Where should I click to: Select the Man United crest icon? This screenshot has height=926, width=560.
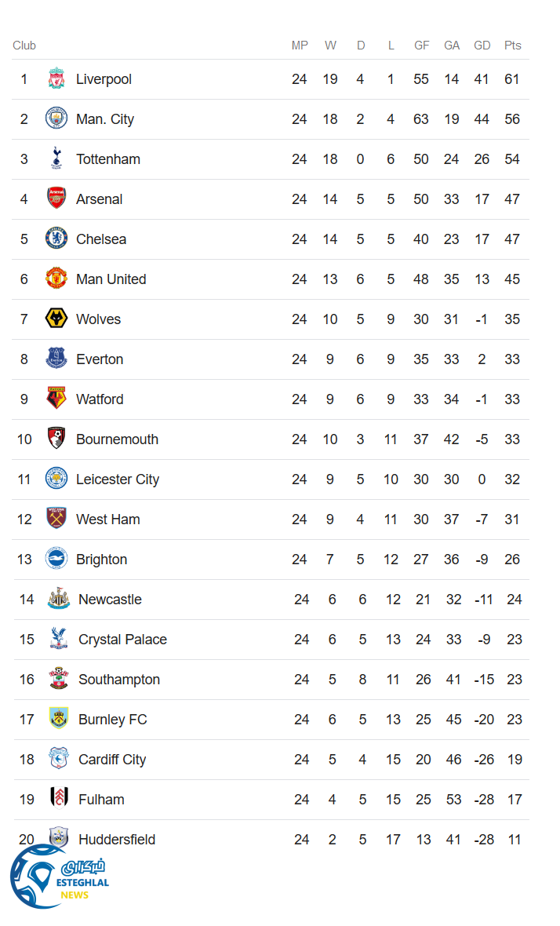click(x=56, y=279)
